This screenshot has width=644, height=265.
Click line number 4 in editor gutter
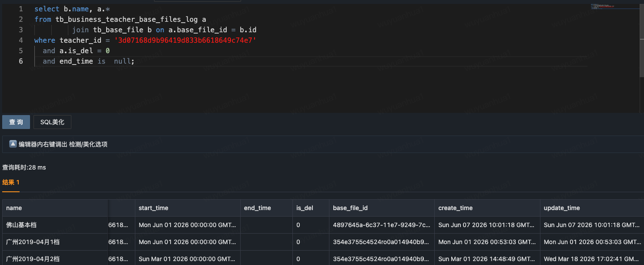21,40
